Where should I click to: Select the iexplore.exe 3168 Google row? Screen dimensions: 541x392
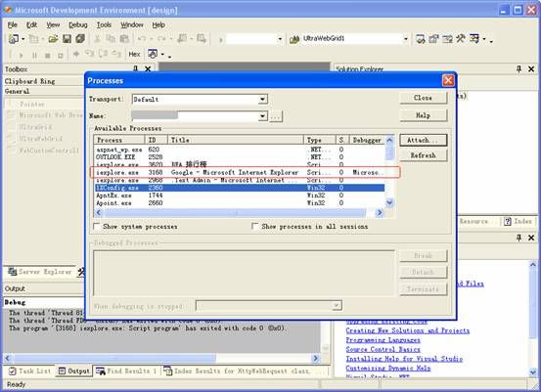pyautogui.click(x=240, y=172)
